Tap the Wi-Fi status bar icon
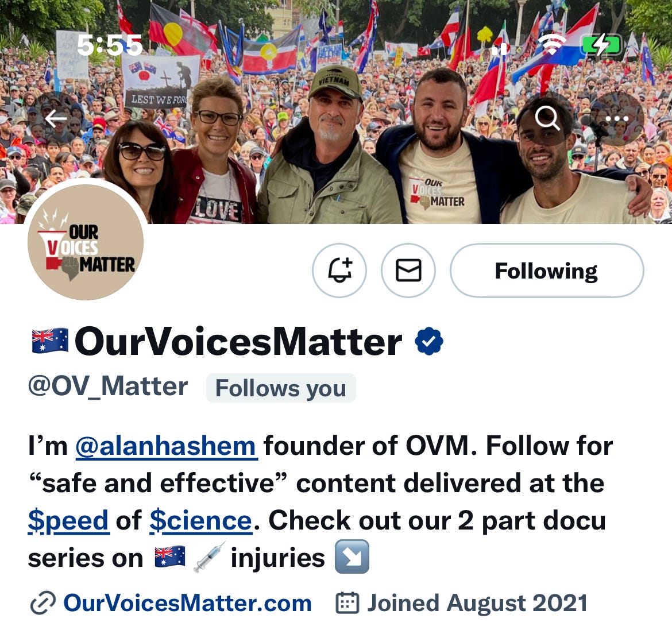 (x=552, y=45)
